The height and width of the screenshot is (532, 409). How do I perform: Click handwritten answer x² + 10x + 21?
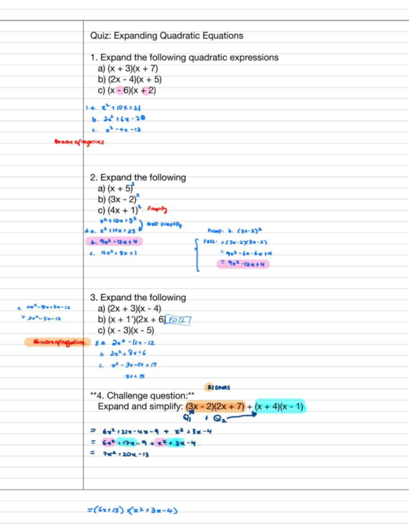click(121, 108)
